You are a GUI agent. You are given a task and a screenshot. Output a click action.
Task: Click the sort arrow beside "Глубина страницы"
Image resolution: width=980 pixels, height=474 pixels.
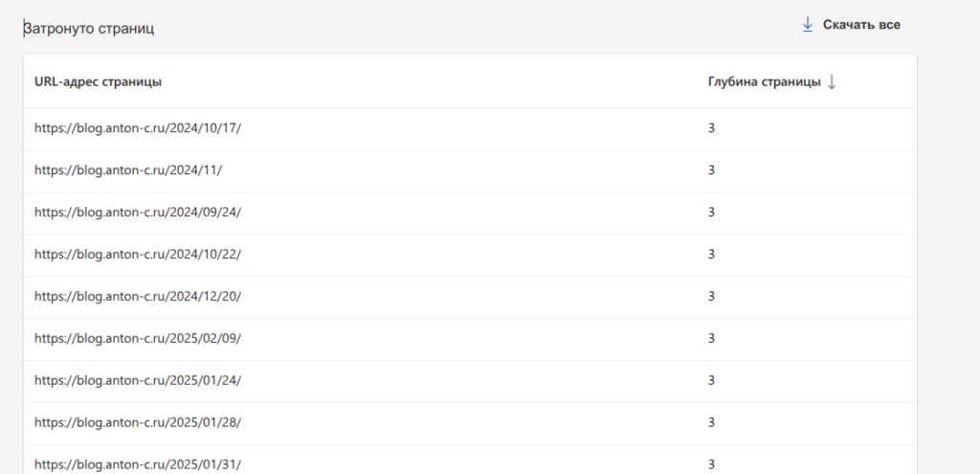(x=833, y=82)
